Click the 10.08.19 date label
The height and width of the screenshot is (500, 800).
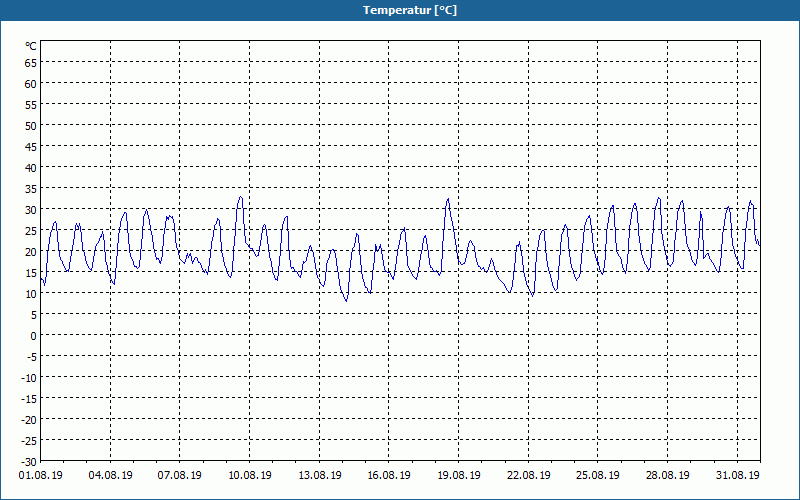(x=249, y=475)
